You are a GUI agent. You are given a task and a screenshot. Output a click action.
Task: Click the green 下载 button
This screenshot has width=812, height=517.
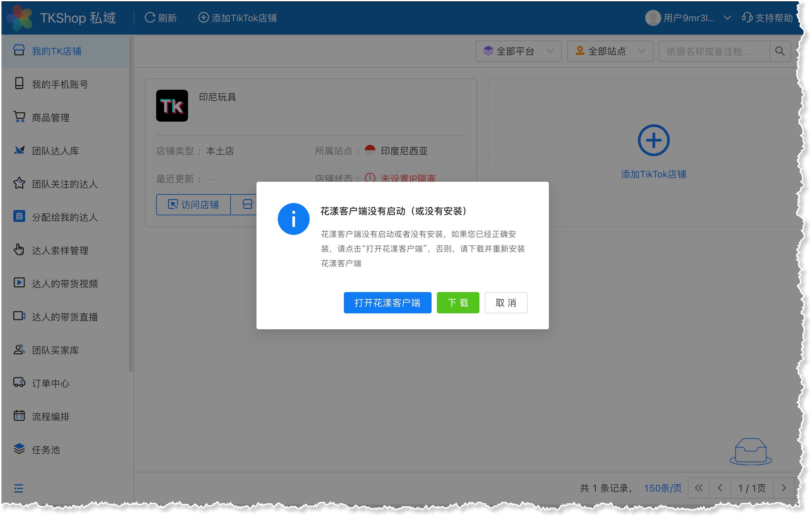tap(458, 302)
